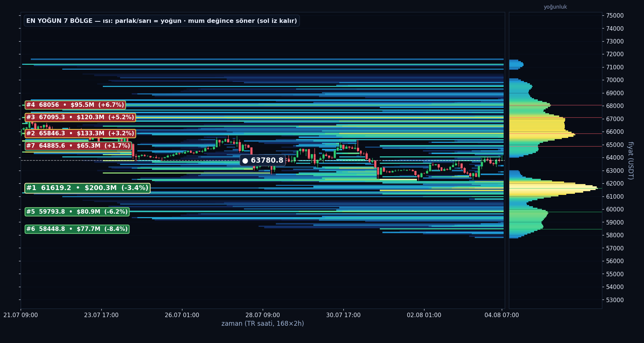Click the 71000 price axis label
644x343 pixels.
pyautogui.click(x=615, y=67)
